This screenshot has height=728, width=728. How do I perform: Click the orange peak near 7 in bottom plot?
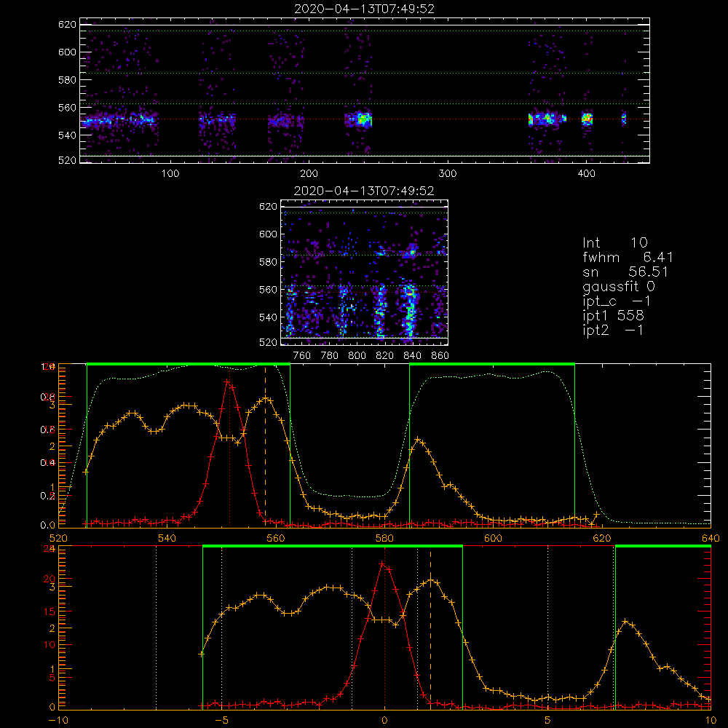tap(625, 621)
